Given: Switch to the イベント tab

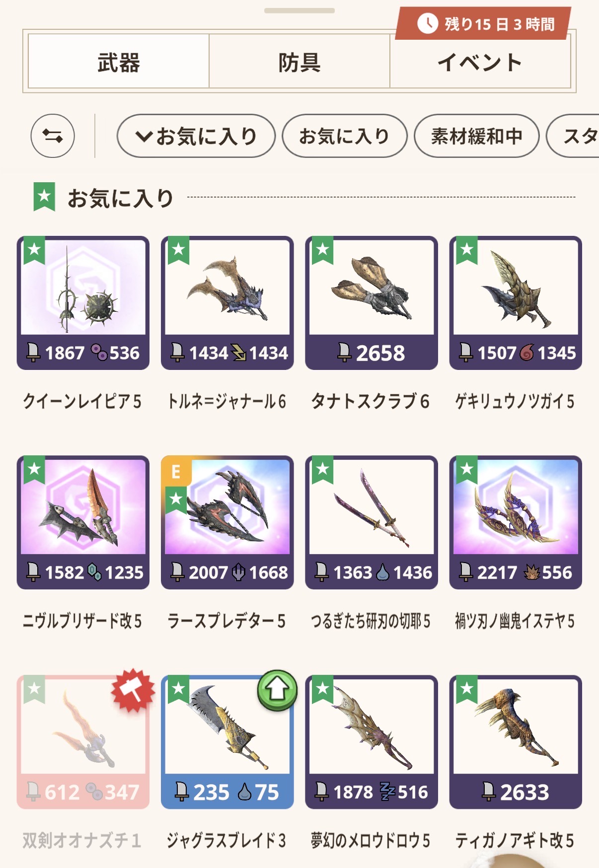Looking at the screenshot, I should pyautogui.click(x=480, y=62).
